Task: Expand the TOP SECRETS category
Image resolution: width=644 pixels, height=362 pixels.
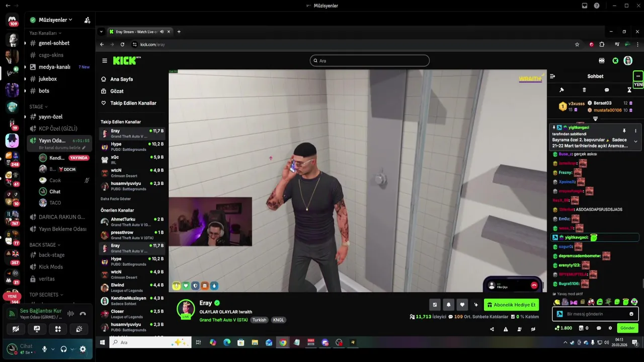Action: [46, 295]
